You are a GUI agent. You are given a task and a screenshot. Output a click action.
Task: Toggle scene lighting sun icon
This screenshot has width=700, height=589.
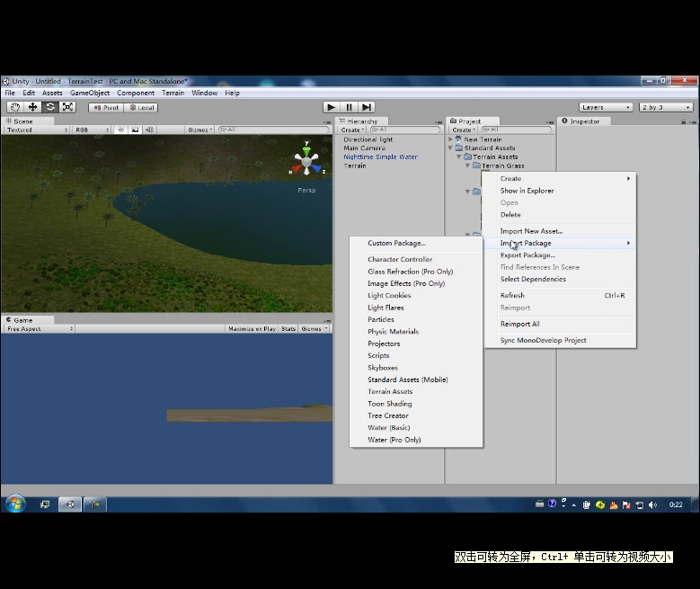point(120,129)
